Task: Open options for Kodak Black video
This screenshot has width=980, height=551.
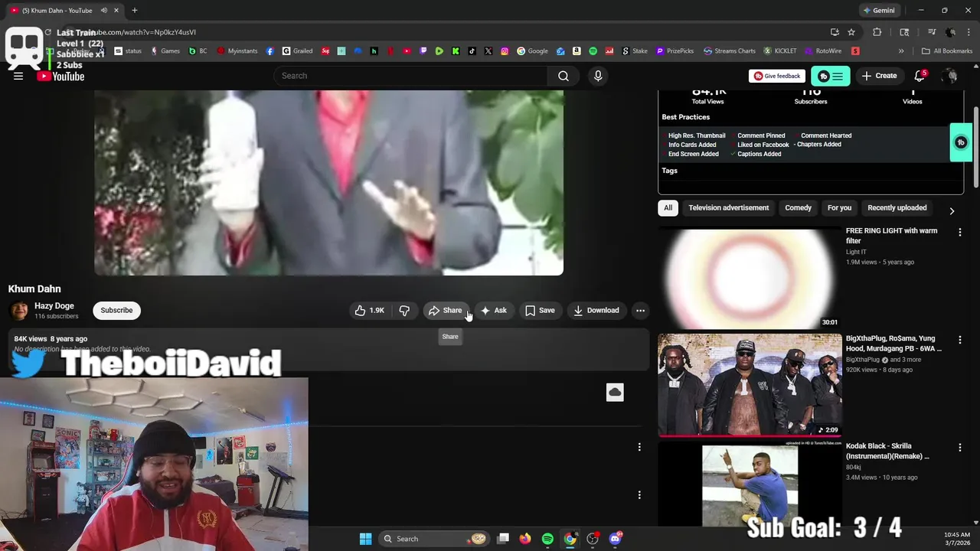Action: pos(960,448)
